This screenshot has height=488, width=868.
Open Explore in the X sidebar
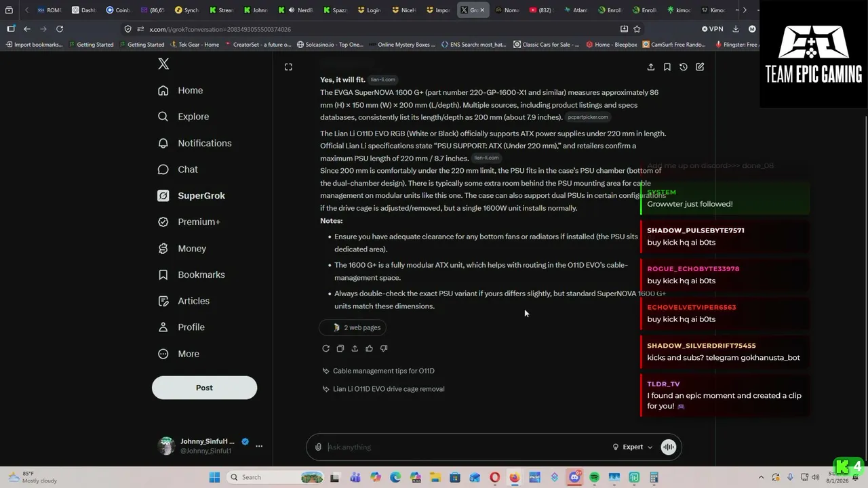pos(183,117)
